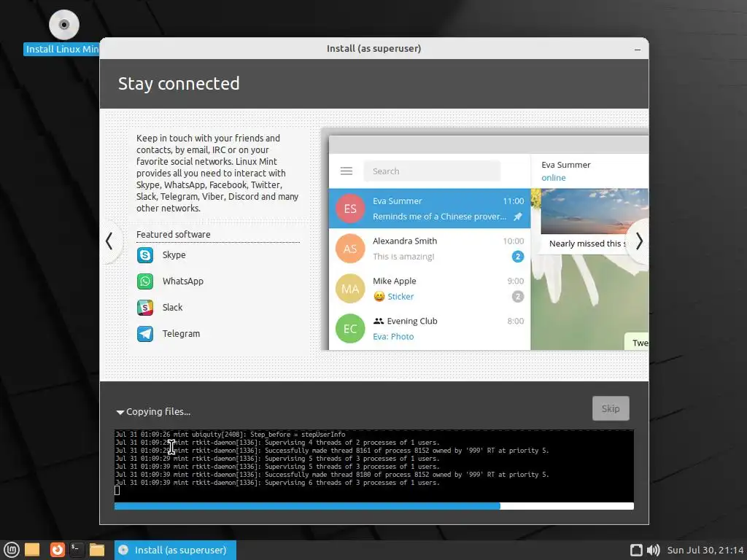Click the AS avatar for Alexandra Smith
This screenshot has width=747, height=560.
[350, 249]
